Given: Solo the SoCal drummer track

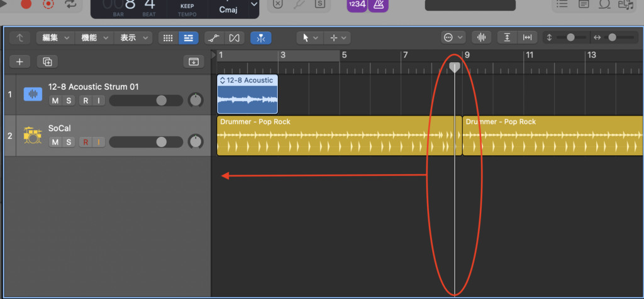Looking at the screenshot, I should coord(68,142).
